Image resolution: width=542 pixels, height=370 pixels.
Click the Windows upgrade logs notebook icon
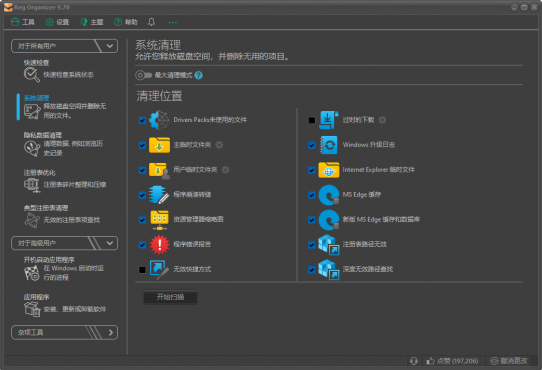(328, 145)
